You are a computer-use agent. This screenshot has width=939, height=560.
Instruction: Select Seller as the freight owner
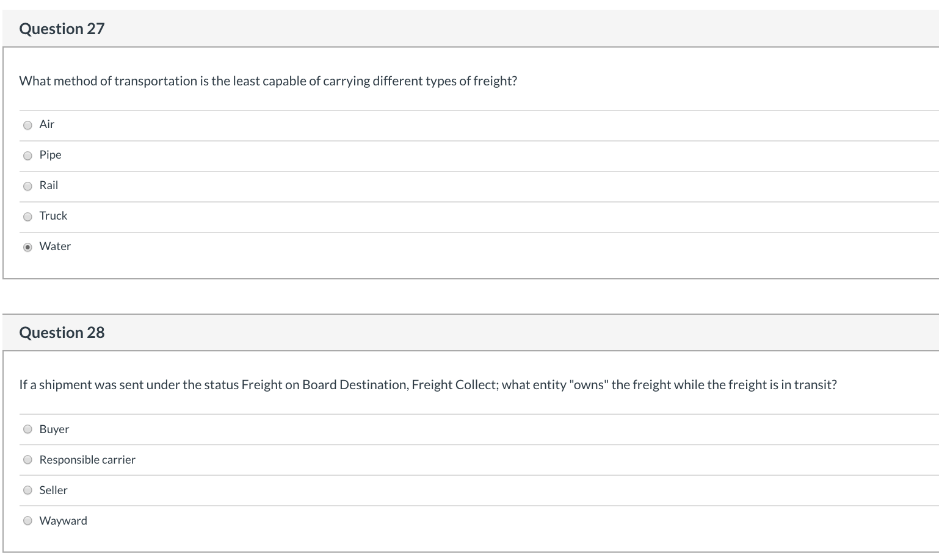pyautogui.click(x=27, y=490)
